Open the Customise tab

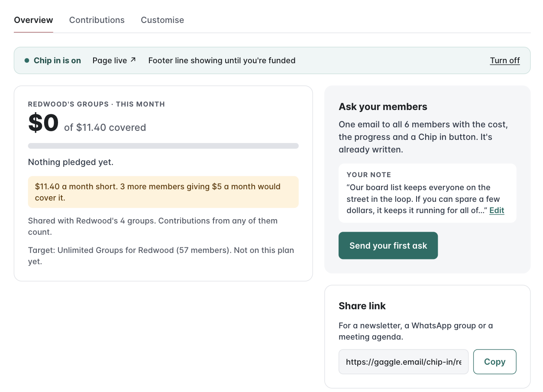(x=162, y=20)
